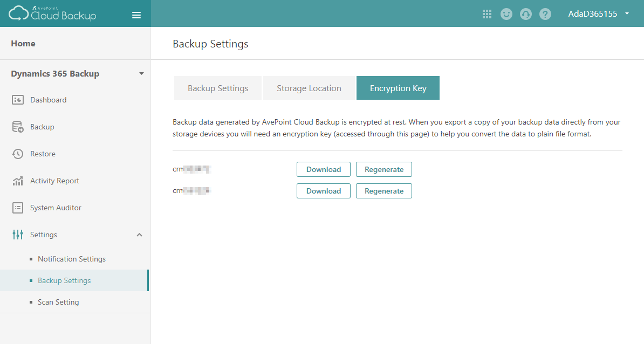Open Notification Settings in the sidebar
This screenshot has width=644, height=344.
point(72,259)
